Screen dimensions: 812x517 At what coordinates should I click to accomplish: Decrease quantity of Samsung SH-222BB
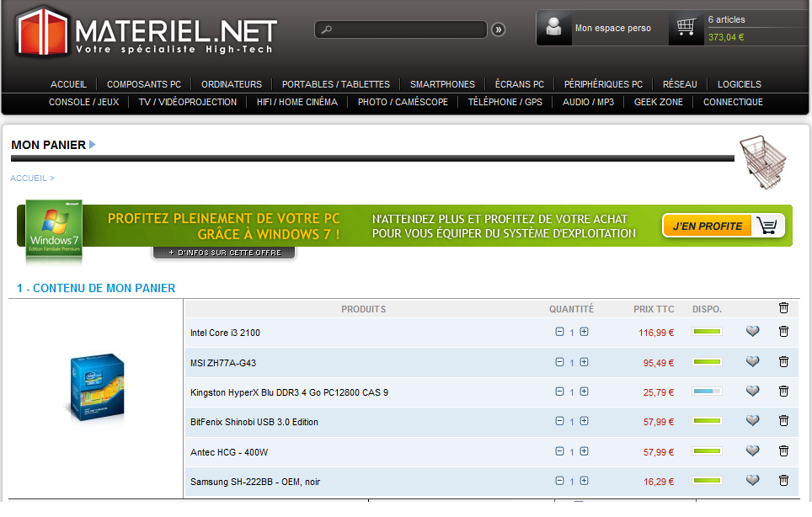(x=559, y=481)
